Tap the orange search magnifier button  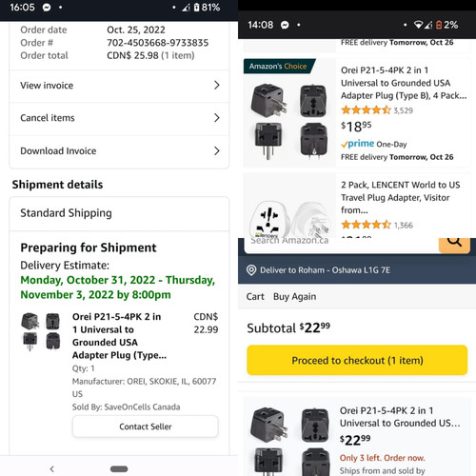click(x=454, y=245)
